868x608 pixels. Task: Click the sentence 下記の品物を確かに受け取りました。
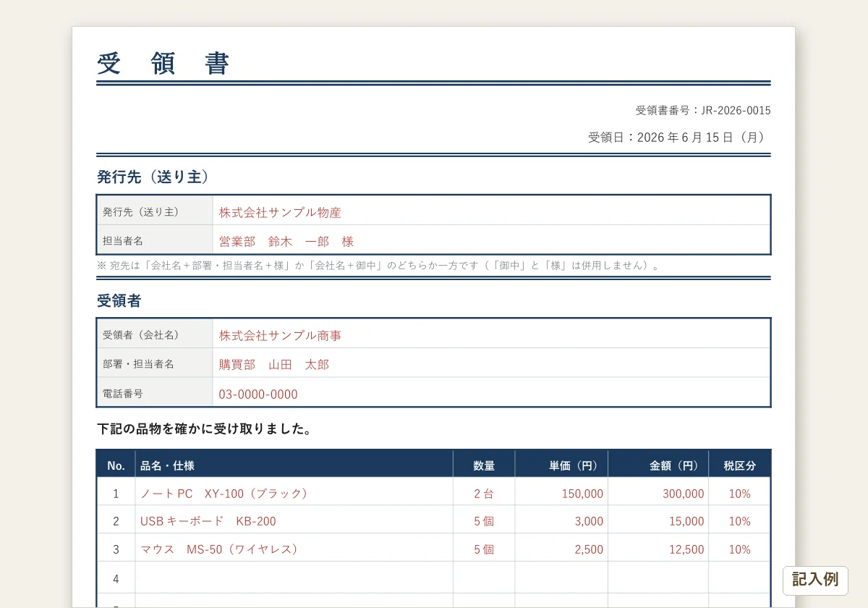[x=205, y=429]
